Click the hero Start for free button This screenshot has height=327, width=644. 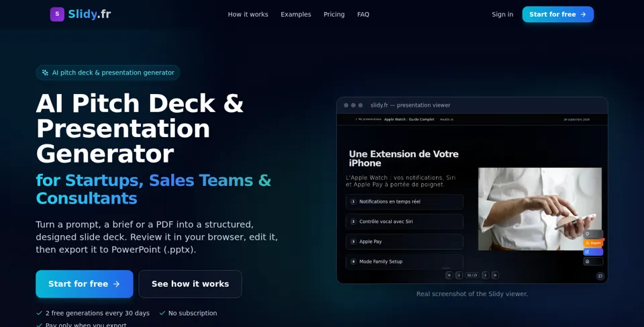pyautogui.click(x=85, y=284)
